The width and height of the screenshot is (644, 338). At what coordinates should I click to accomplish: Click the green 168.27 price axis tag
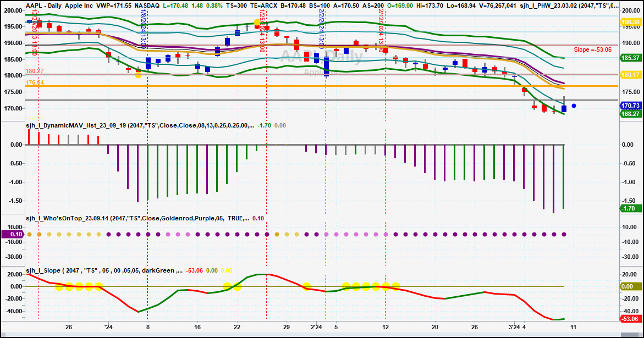pos(630,114)
